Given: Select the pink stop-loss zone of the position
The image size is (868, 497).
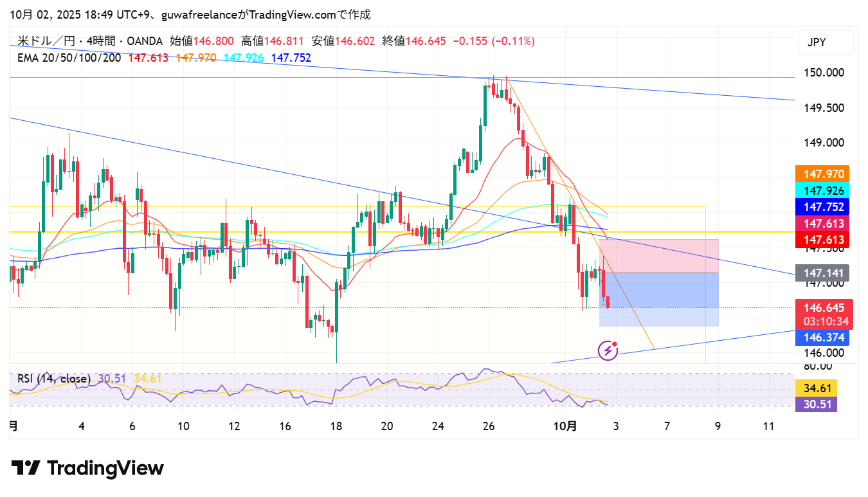Looking at the screenshot, I should click(658, 255).
